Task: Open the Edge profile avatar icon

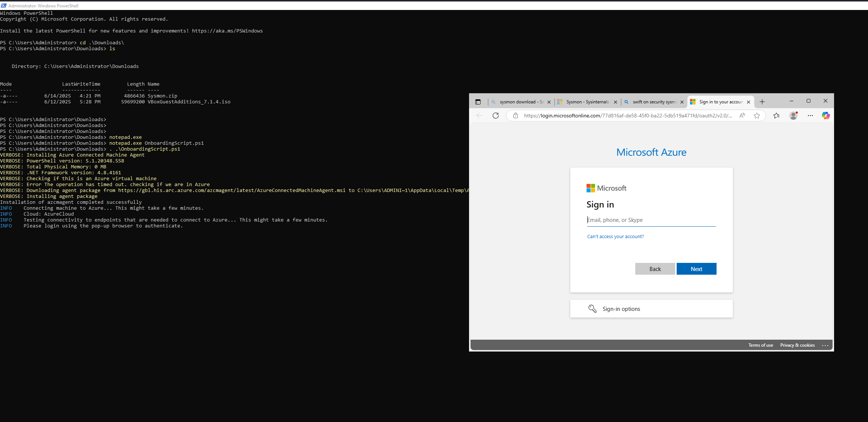Action: [793, 116]
